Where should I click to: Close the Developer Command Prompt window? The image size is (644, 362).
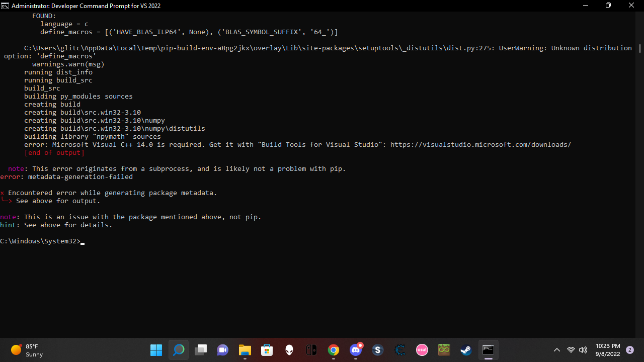click(632, 6)
